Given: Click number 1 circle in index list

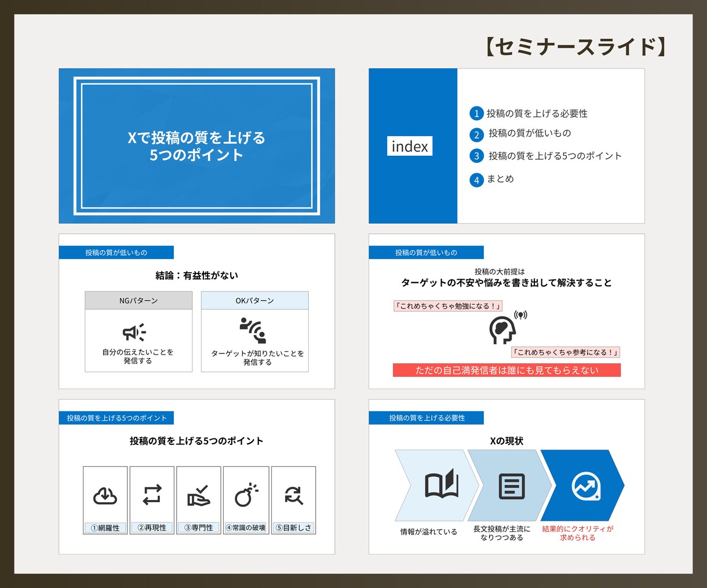Looking at the screenshot, I should tap(476, 114).
